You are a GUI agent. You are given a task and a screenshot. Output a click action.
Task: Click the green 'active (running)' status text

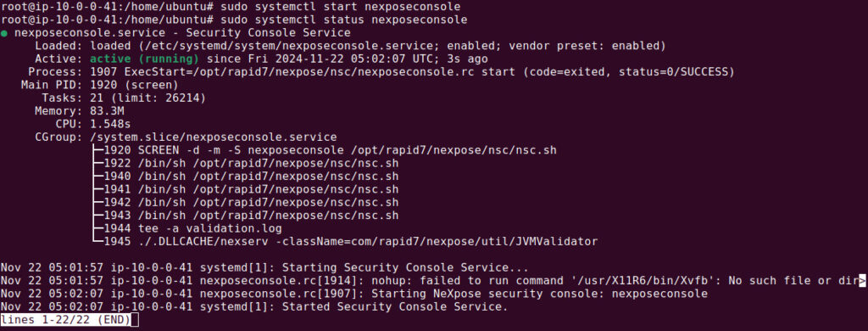pyautogui.click(x=144, y=59)
